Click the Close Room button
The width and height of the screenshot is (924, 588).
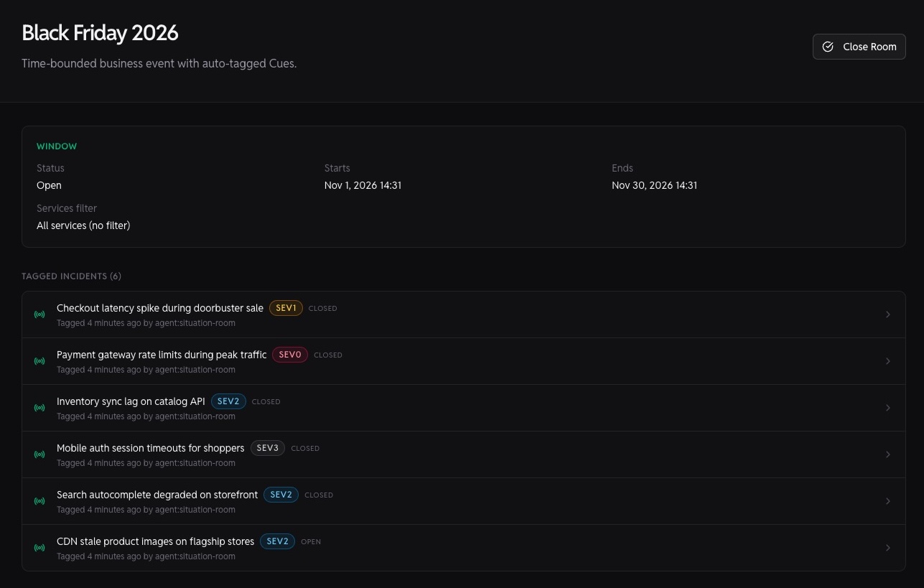[x=859, y=47]
